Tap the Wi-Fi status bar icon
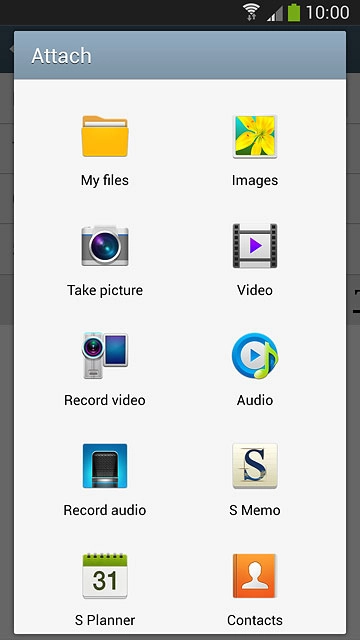The image size is (360, 640). [252, 12]
